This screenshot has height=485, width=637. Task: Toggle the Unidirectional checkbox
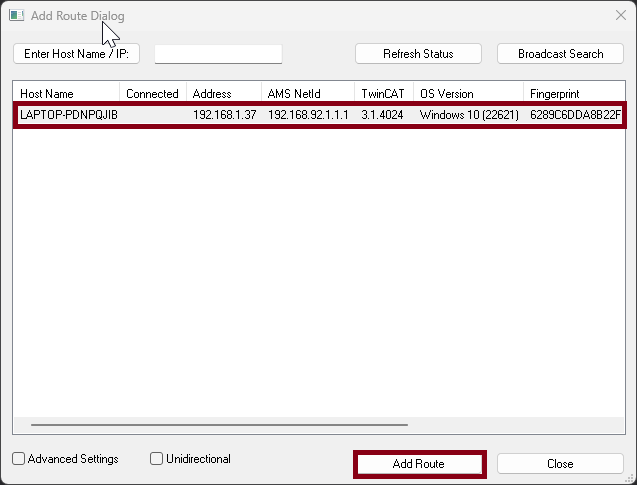(157, 459)
